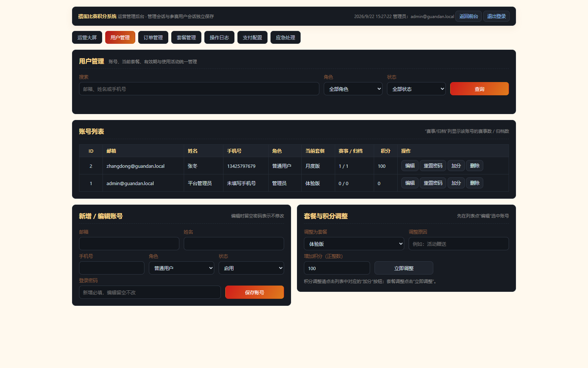Add points to admin@guandan.local row
Viewport: 588px width, 368px height.
pyautogui.click(x=456, y=183)
